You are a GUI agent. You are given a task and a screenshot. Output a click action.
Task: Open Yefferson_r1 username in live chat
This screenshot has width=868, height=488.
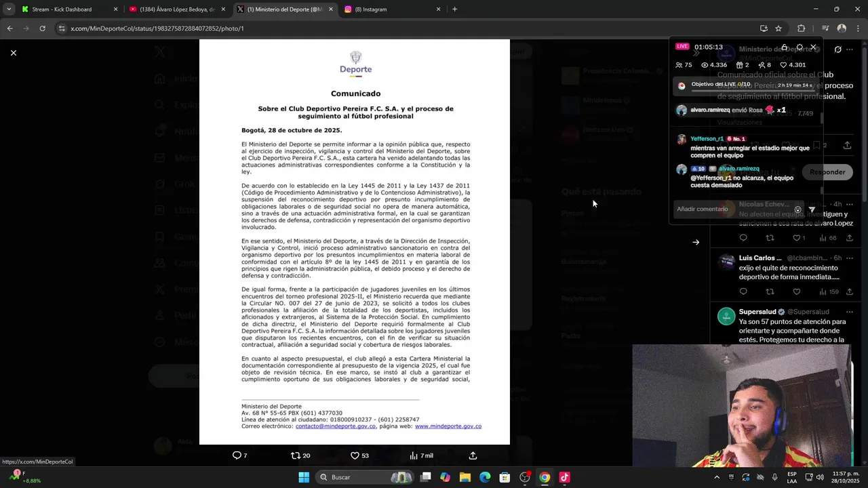[707, 139]
